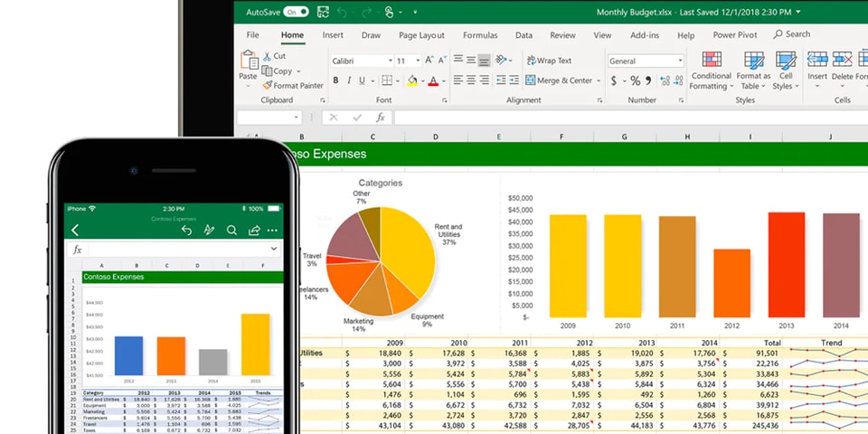This screenshot has width=868, height=434.
Task: Toggle the AutoSave switch
Action: click(x=296, y=12)
